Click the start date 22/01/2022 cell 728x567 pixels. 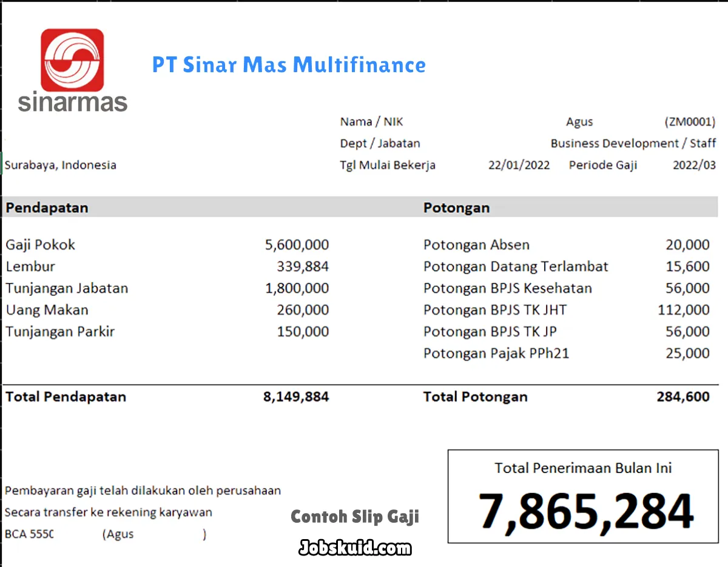[519, 166]
